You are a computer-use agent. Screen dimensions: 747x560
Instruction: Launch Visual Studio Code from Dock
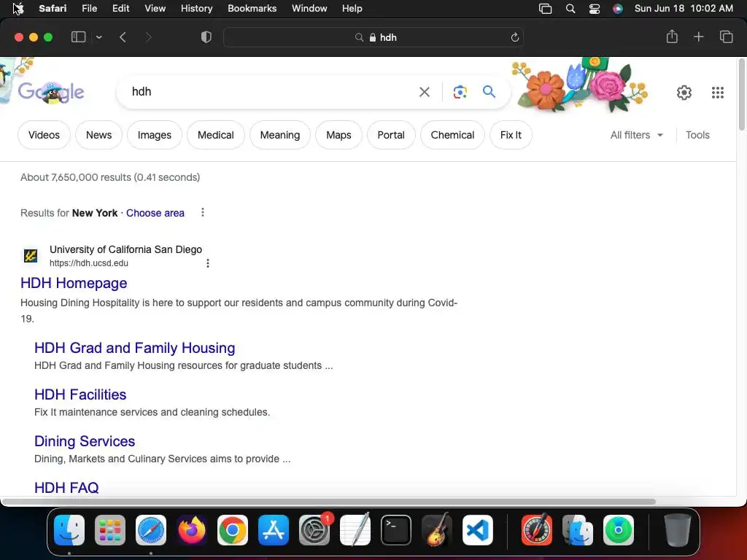point(478,530)
